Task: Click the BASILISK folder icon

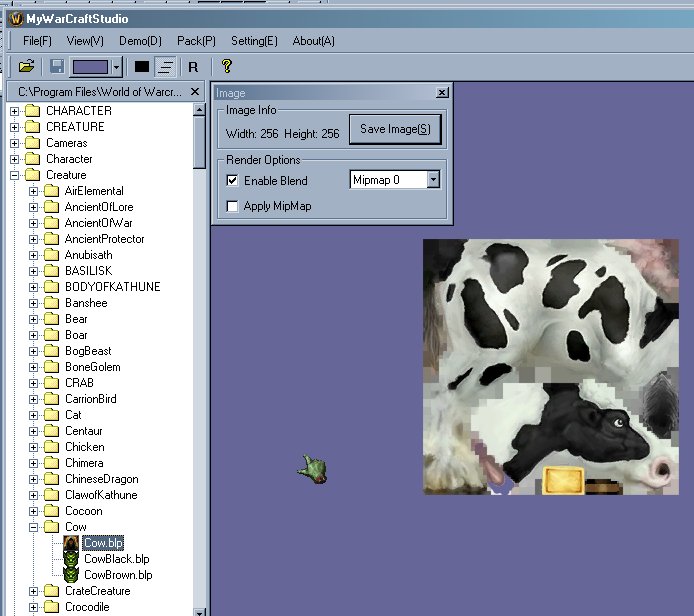Action: pos(51,271)
